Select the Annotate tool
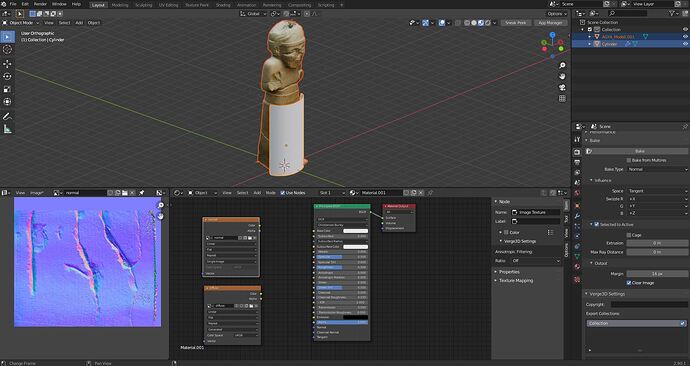The image size is (690, 366). pos(7,116)
